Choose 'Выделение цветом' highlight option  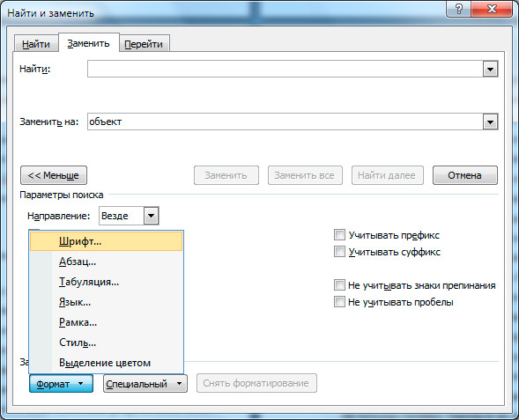coord(107,363)
